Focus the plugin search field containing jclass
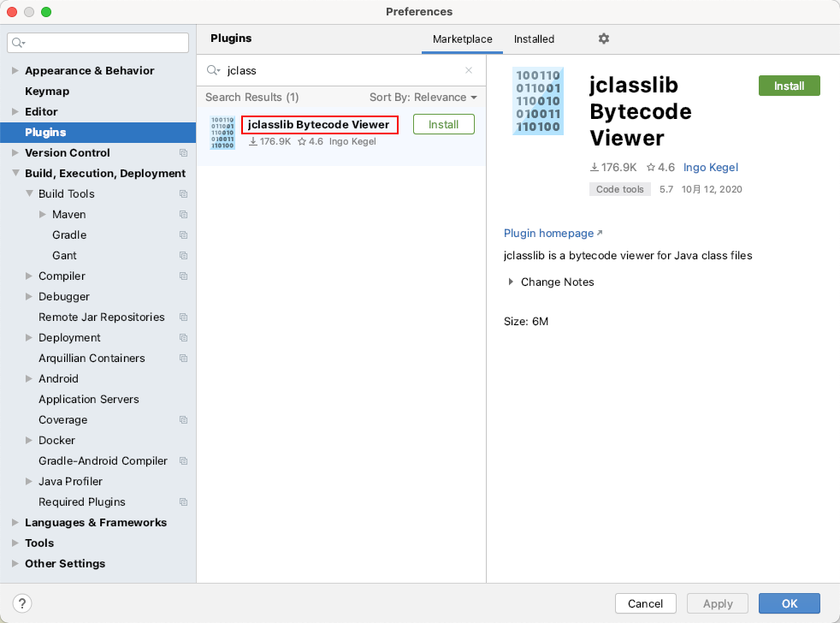840x623 pixels. 341,70
